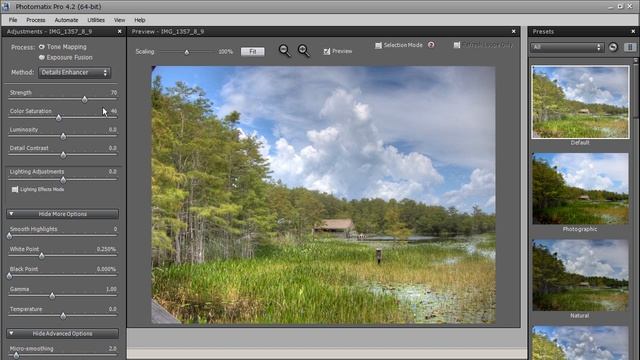Select the Exposure Fusion process option
Viewport: 640px width, 360px height.
pos(42,58)
